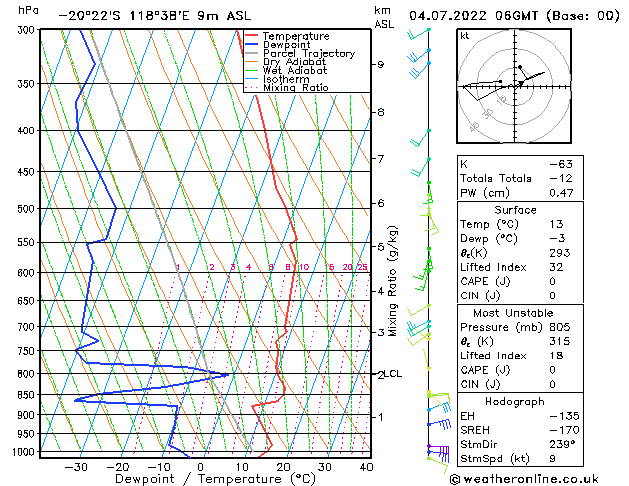Click "Isotherm" in the legend

[286, 79]
